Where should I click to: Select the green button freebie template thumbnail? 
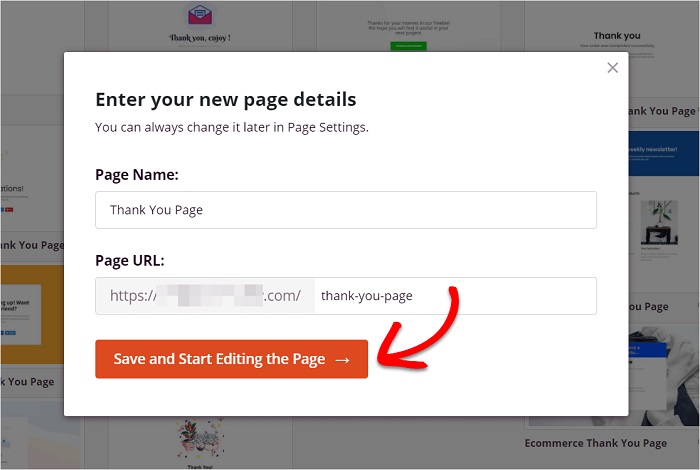[x=408, y=25]
